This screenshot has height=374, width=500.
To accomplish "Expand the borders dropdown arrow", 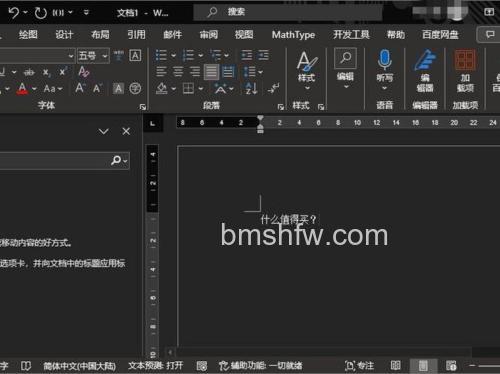I will point(201,89).
